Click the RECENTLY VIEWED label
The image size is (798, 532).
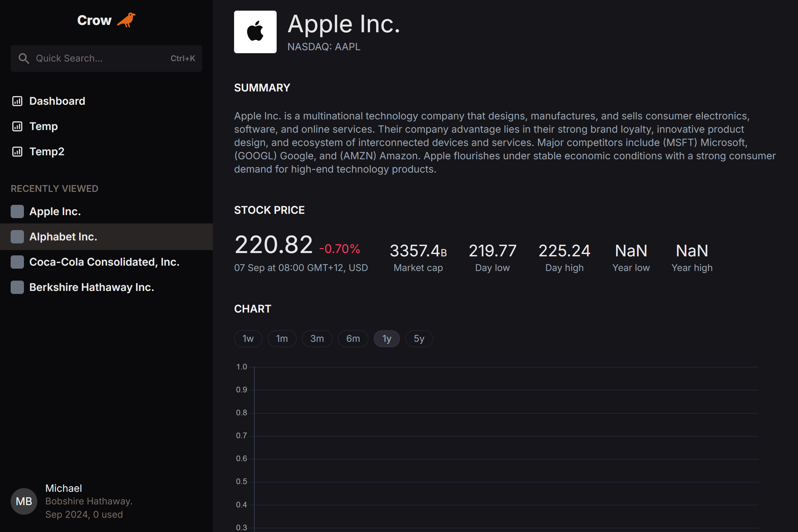[x=54, y=189]
